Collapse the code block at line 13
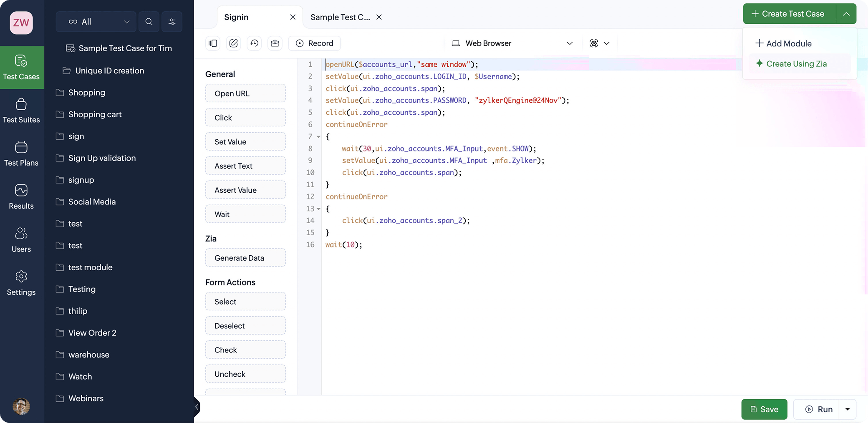The image size is (868, 423). coord(318,209)
